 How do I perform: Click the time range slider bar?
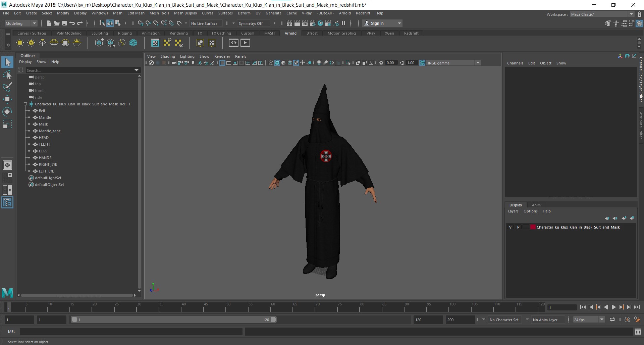pyautogui.click(x=174, y=319)
